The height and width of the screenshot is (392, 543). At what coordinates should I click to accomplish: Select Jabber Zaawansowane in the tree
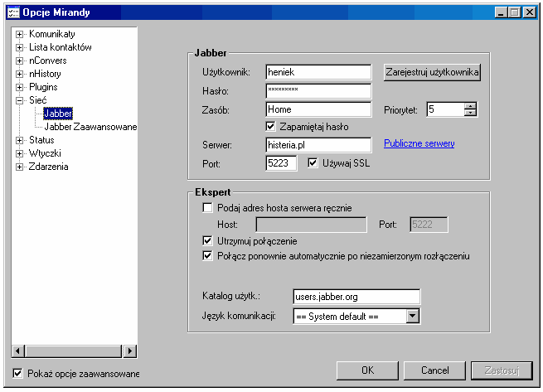tap(90, 127)
